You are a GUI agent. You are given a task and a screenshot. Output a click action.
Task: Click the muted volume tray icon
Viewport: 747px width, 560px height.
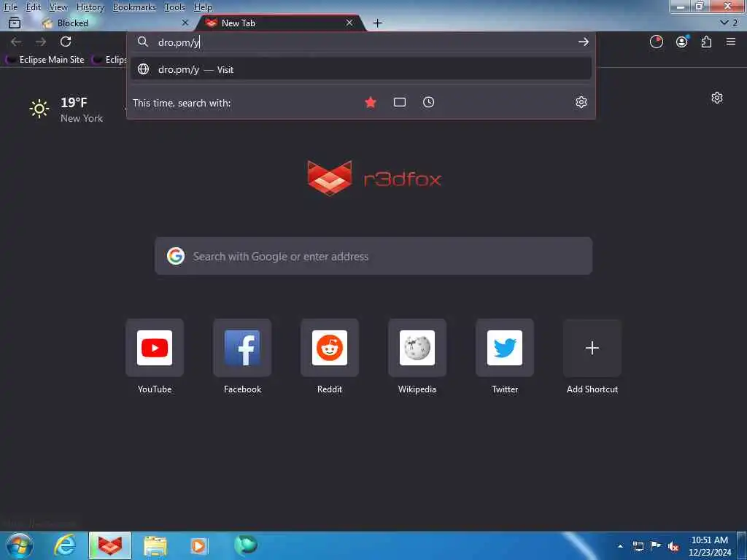(x=673, y=547)
